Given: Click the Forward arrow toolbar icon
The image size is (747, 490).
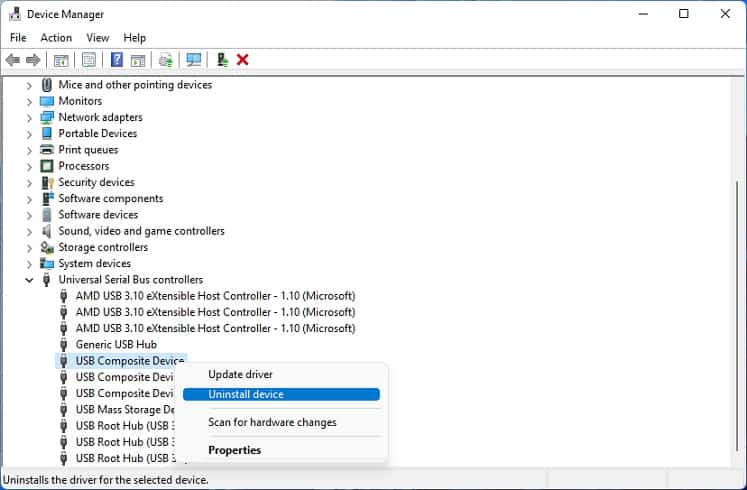Looking at the screenshot, I should 33,60.
